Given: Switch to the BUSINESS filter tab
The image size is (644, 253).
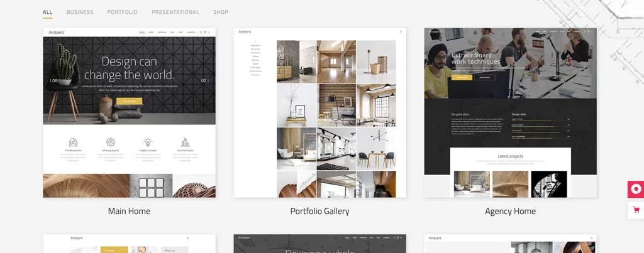Looking at the screenshot, I should pyautogui.click(x=80, y=12).
